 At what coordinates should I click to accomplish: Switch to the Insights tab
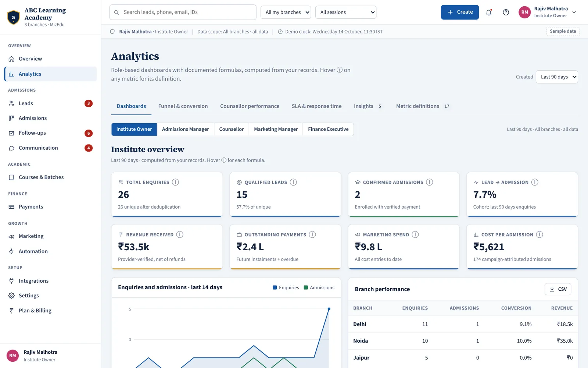click(x=368, y=106)
